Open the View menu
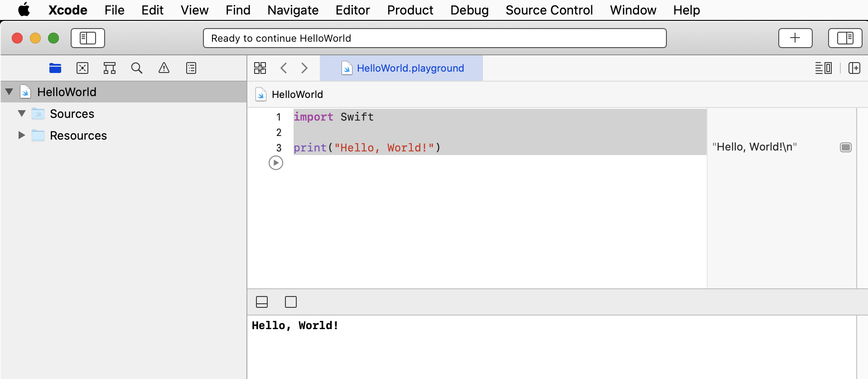This screenshot has width=868, height=379. 194,10
